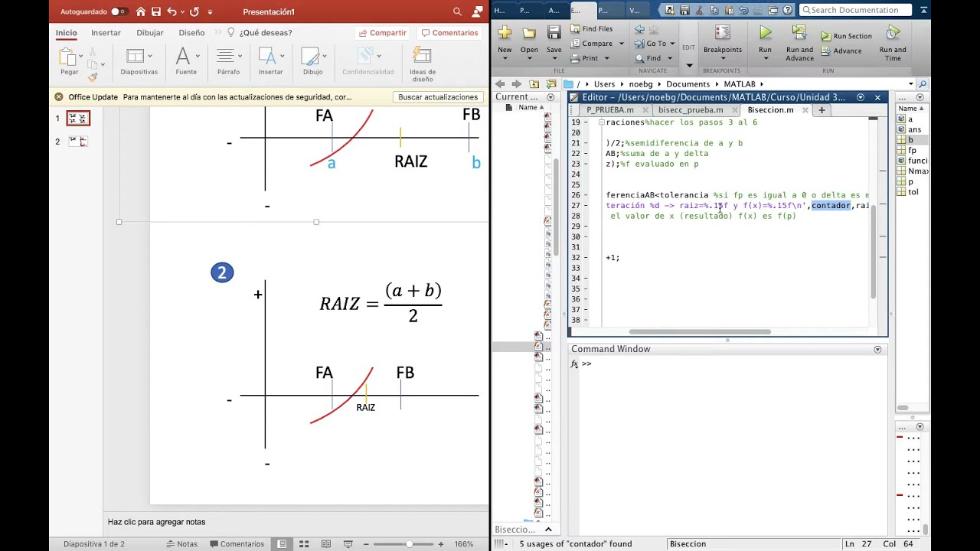Screen dimensions: 980x551
Task: Open the bisecc_prueba.m editor tab
Action: [691, 110]
